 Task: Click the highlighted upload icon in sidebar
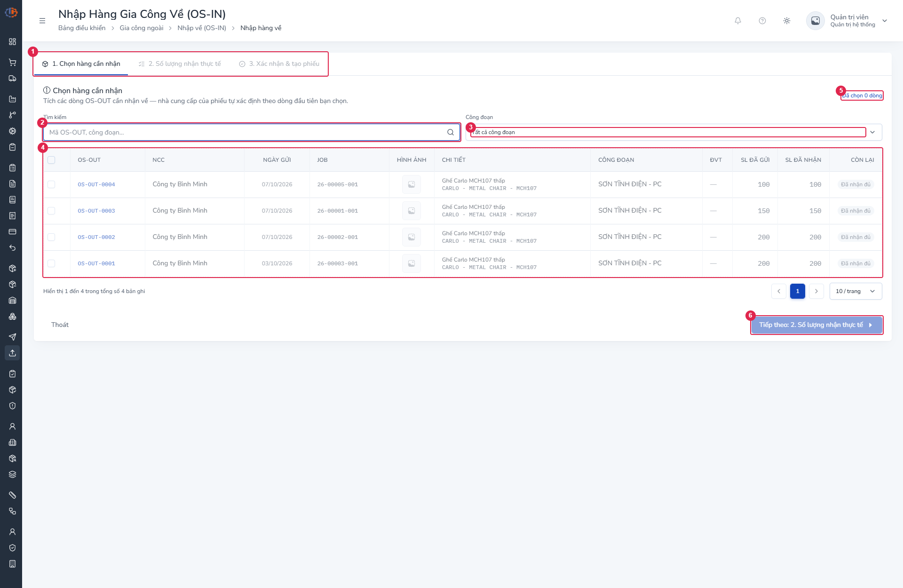(x=13, y=353)
